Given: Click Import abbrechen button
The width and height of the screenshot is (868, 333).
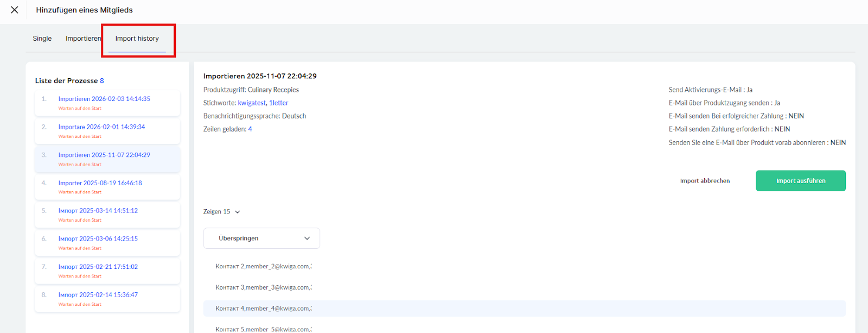Looking at the screenshot, I should coord(705,181).
